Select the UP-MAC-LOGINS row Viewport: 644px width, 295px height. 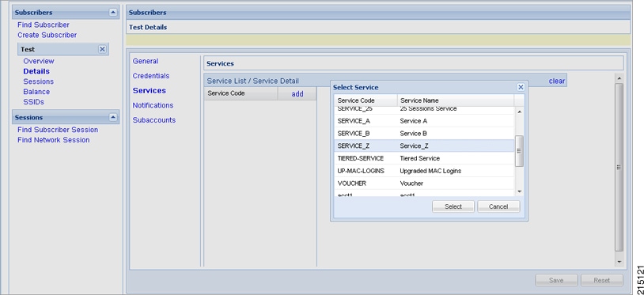(424, 171)
